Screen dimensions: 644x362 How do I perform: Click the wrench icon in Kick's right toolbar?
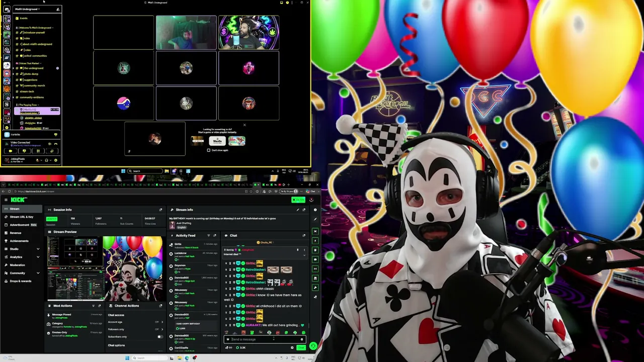click(315, 288)
